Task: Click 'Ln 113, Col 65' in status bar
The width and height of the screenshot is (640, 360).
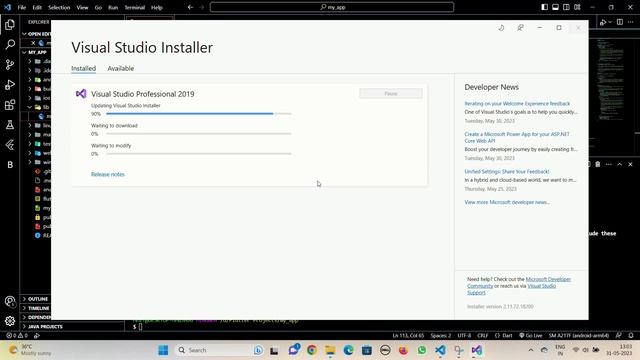Action: [408, 336]
